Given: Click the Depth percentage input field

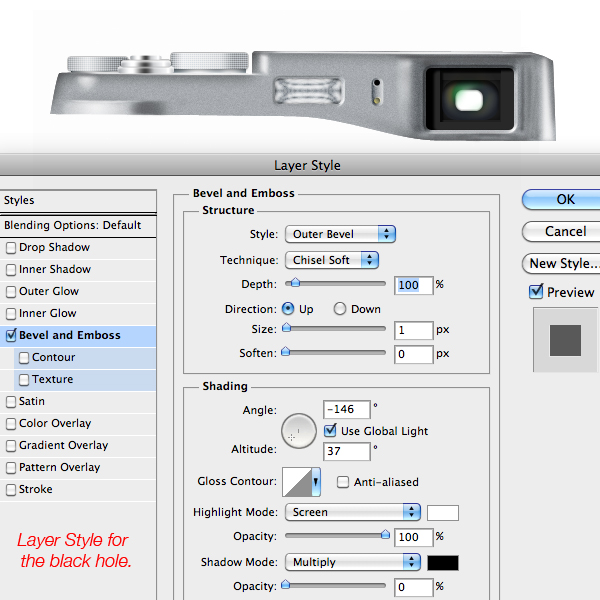Looking at the screenshot, I should coord(414,285).
